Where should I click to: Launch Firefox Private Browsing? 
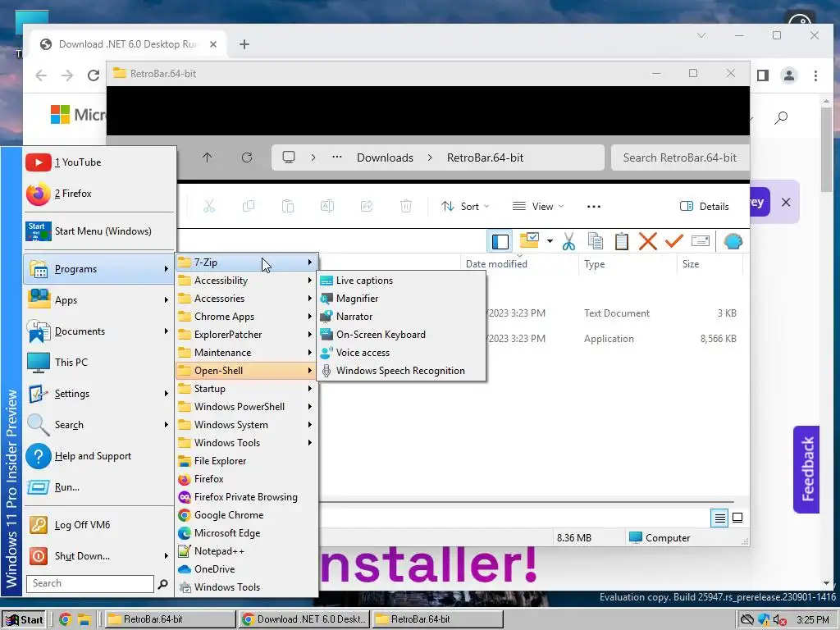(x=246, y=497)
